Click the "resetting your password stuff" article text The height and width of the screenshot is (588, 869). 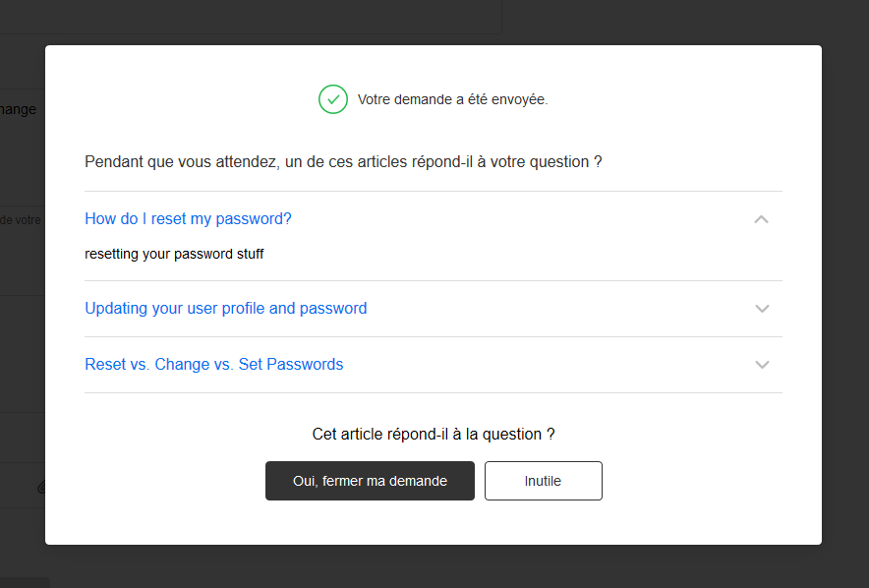[x=174, y=254]
